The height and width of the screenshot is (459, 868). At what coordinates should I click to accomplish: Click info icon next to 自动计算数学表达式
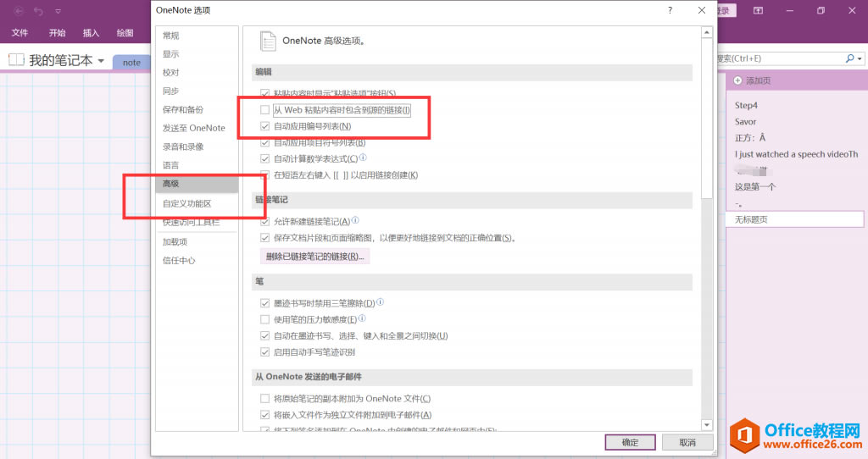[363, 157]
